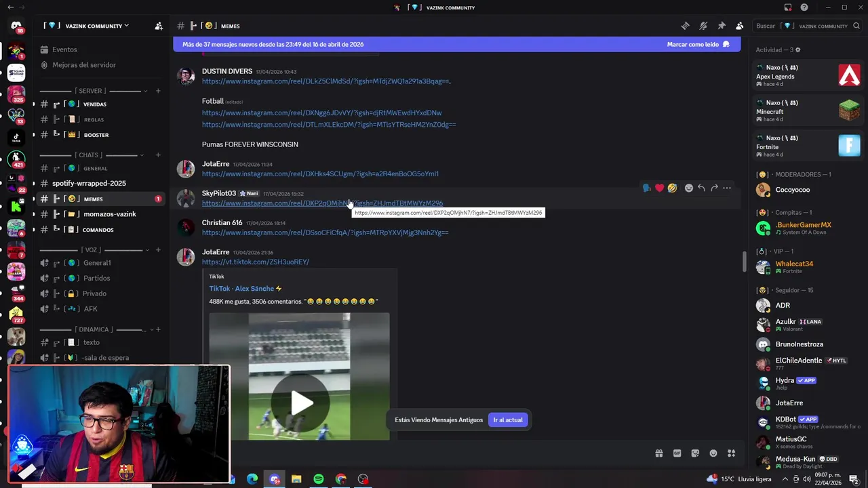
Task: Toggle channel notification settings bell icon
Action: point(703,26)
